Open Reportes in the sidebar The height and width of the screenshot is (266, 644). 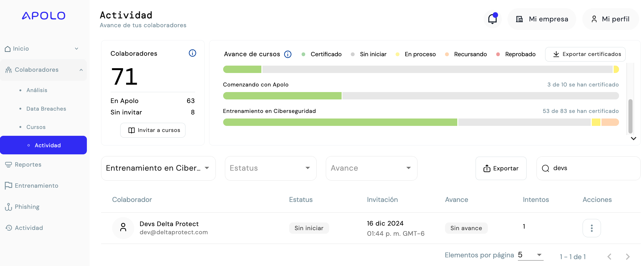(x=28, y=165)
